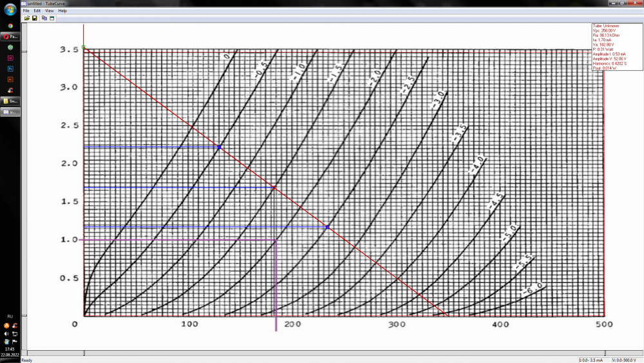Image resolution: width=644 pixels, height=363 pixels.
Task: Click the Copy toolbar icon
Action: tap(44, 18)
